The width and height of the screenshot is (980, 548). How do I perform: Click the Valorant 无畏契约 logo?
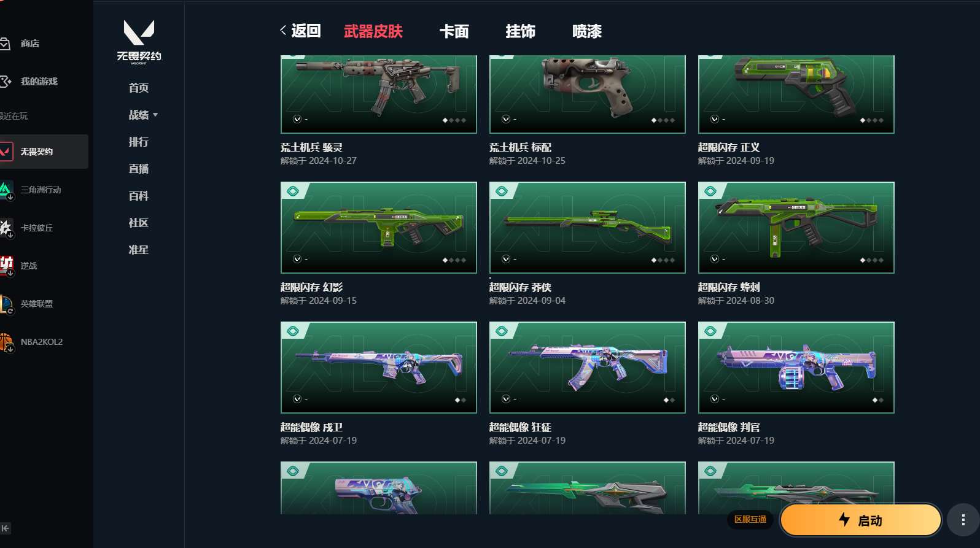pyautogui.click(x=139, y=41)
